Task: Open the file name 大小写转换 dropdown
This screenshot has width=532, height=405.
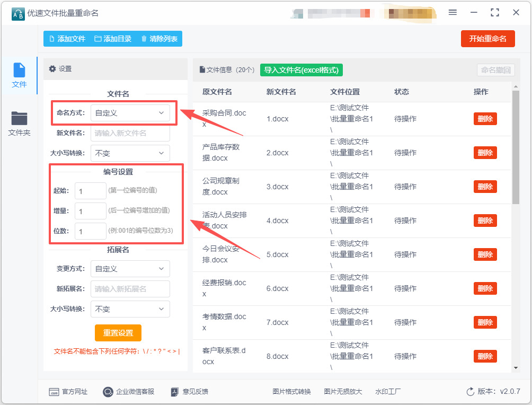Action: click(130, 153)
